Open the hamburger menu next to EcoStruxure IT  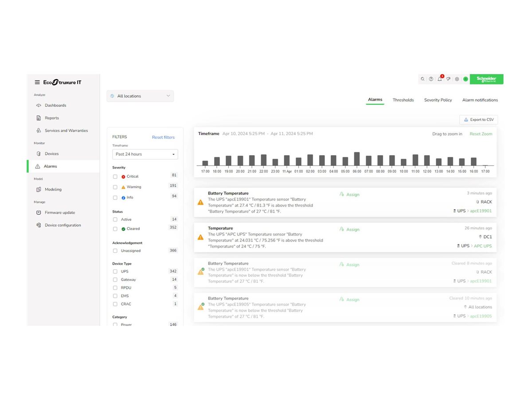click(x=37, y=82)
